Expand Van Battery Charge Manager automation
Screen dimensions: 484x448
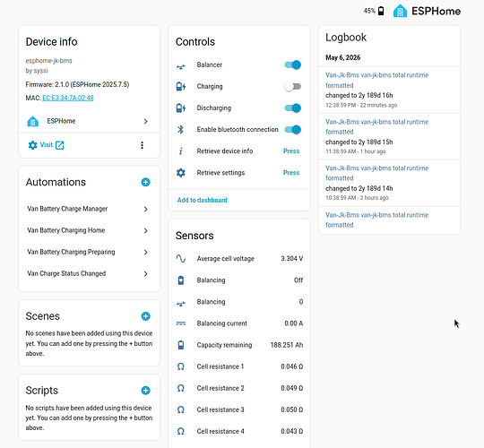[89, 209]
